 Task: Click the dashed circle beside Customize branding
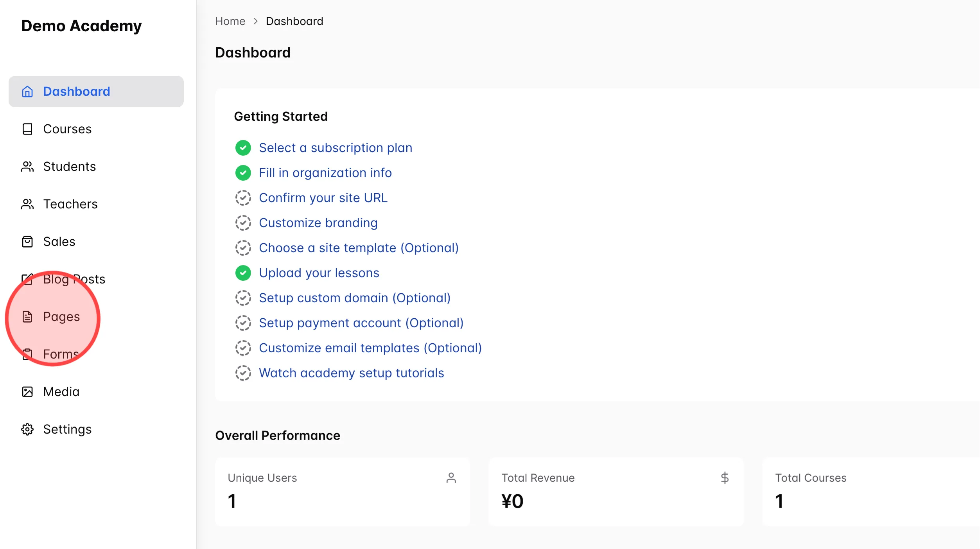[x=243, y=223]
